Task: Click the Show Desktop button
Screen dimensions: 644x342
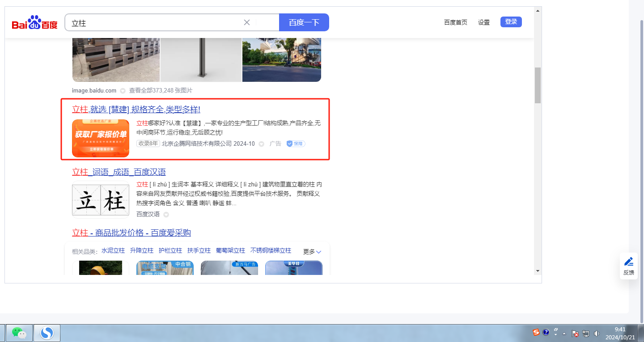Action: (x=641, y=333)
